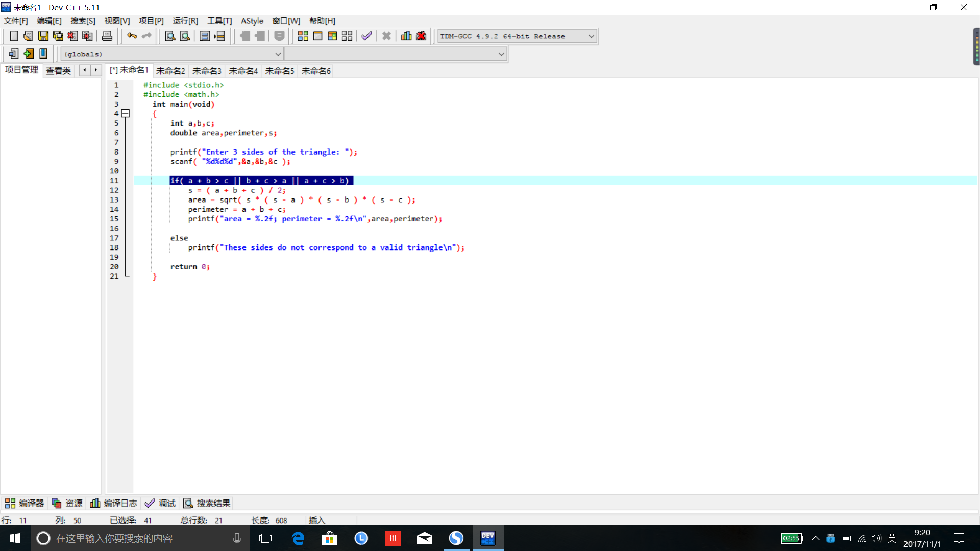This screenshot has height=551, width=980.
Task: Open the 项目[P] menu
Action: (151, 21)
